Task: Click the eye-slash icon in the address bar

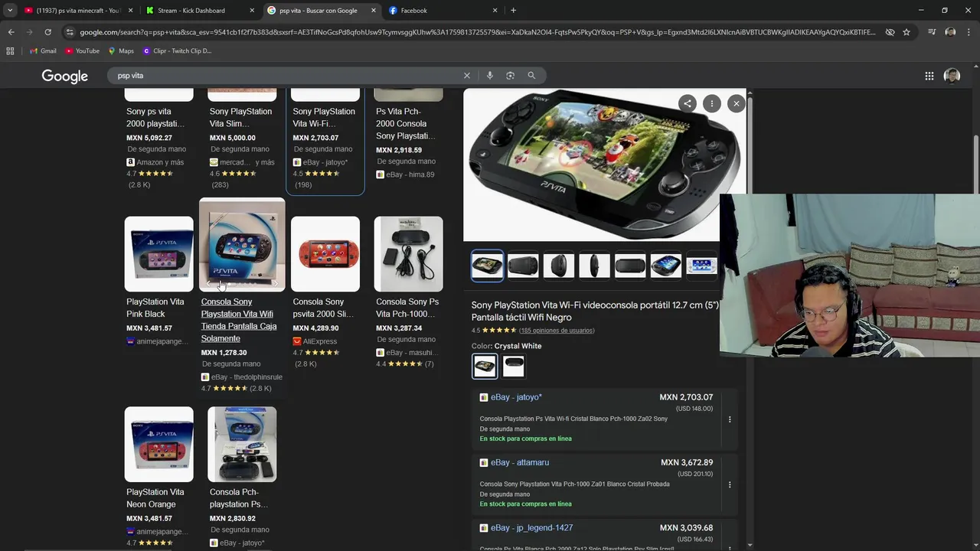Action: (x=890, y=32)
